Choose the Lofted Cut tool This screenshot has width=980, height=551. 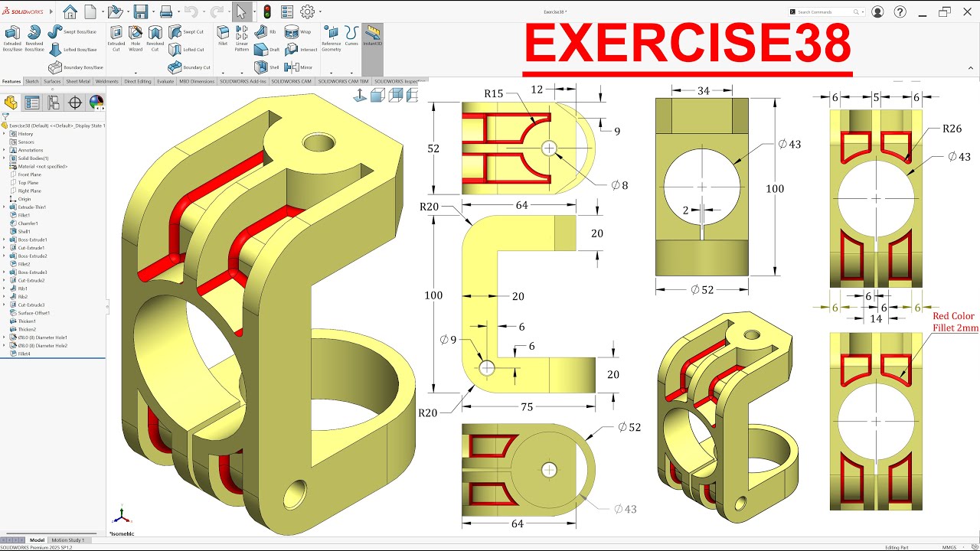click(x=186, y=50)
